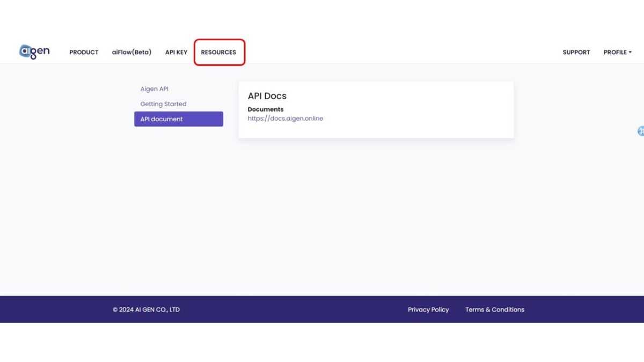Click the Documents label
The width and height of the screenshot is (644, 362).
pyautogui.click(x=266, y=109)
